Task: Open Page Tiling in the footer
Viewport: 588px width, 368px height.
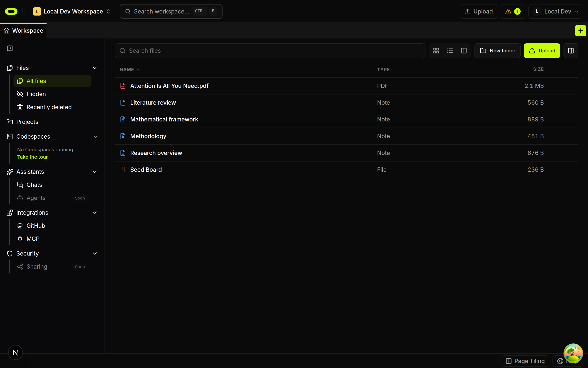Action: tap(525, 361)
